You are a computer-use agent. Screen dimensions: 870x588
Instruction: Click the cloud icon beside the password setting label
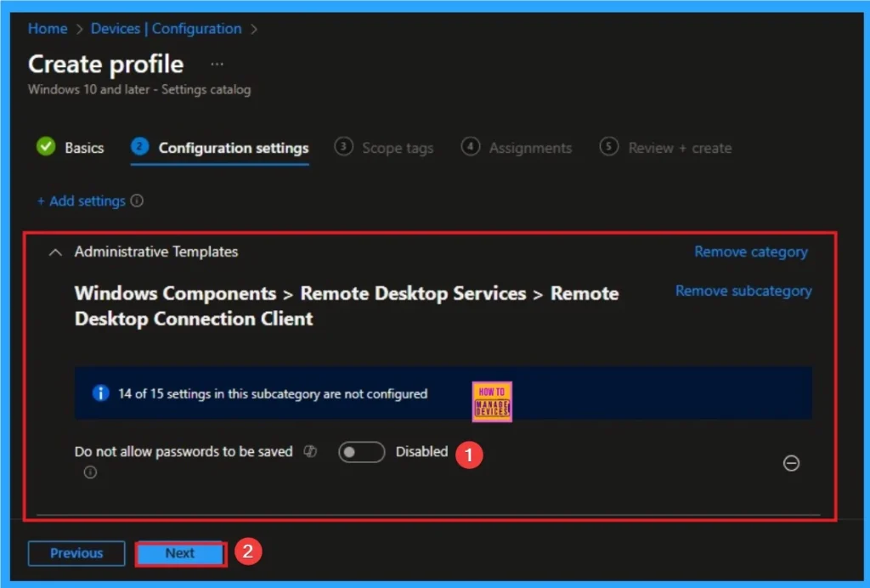(310, 451)
